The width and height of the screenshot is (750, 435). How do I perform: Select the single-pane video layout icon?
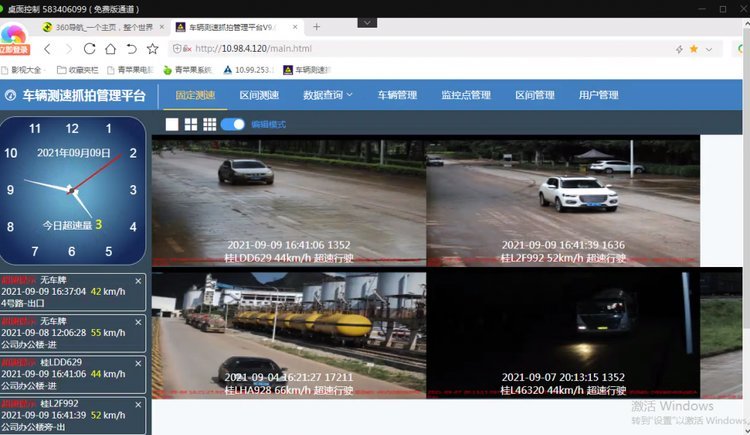tap(172, 124)
